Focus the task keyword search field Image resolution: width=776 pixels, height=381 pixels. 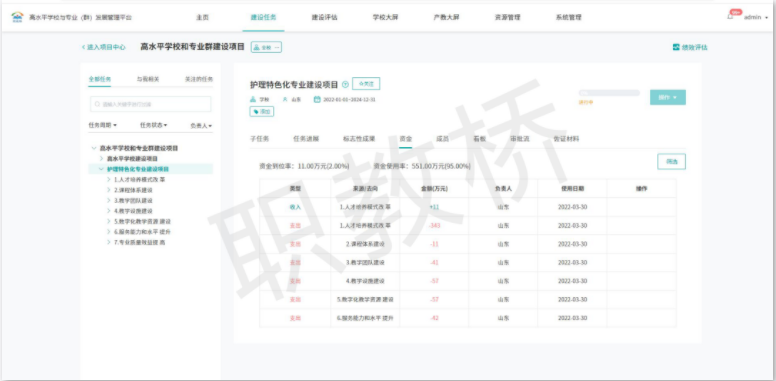pos(150,104)
